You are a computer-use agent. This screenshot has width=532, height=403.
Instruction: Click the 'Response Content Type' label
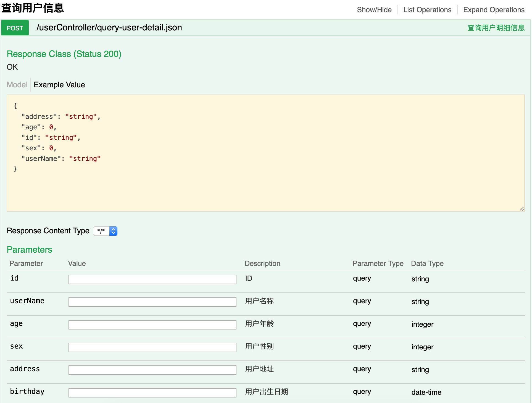pos(48,231)
